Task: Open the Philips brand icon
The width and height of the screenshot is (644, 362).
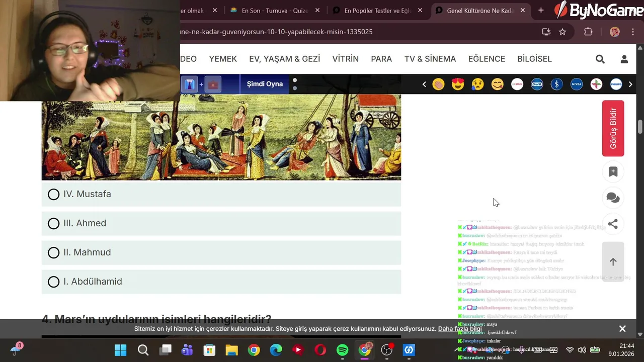Action: point(616,84)
